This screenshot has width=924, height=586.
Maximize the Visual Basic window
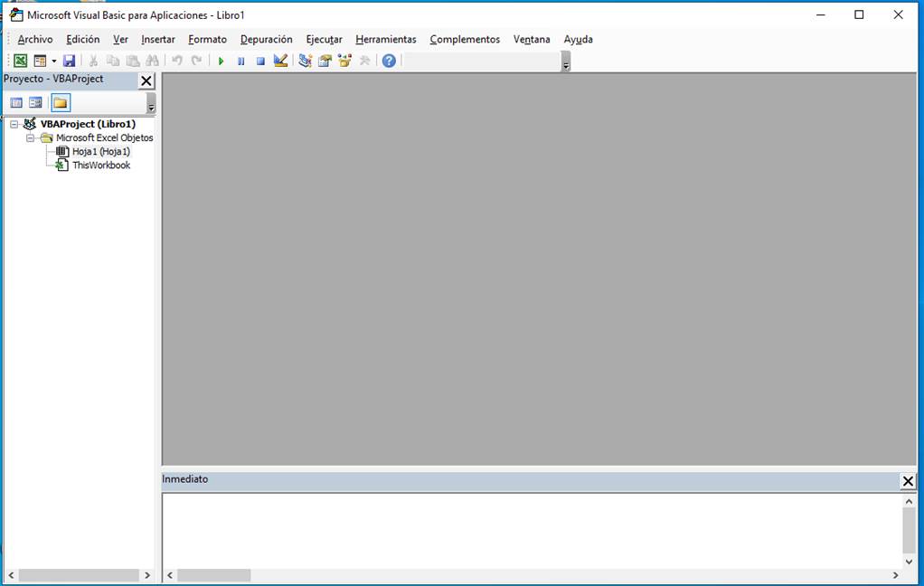tap(859, 14)
